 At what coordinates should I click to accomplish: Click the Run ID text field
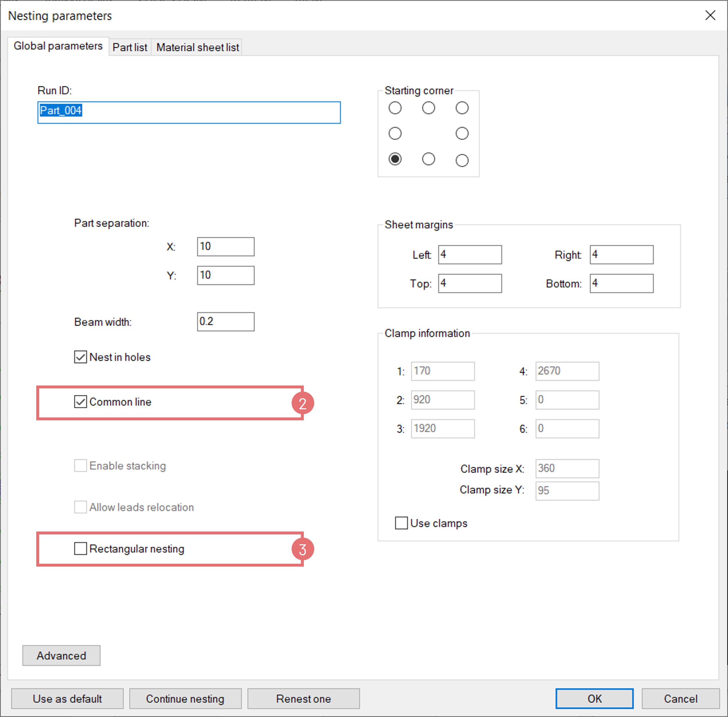(x=189, y=112)
